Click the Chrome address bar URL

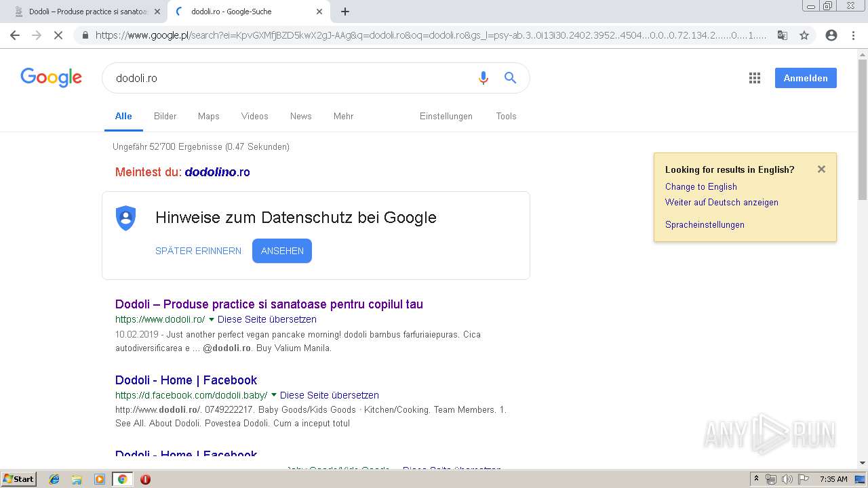coord(431,35)
